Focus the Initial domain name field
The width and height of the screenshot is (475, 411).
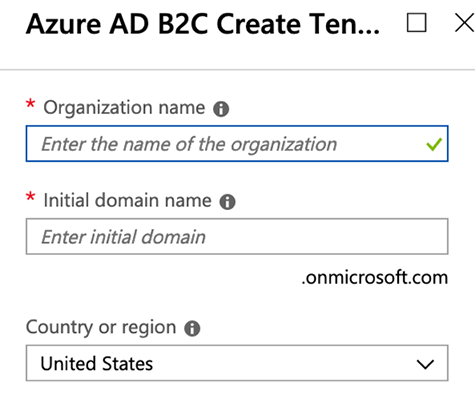[237, 236]
